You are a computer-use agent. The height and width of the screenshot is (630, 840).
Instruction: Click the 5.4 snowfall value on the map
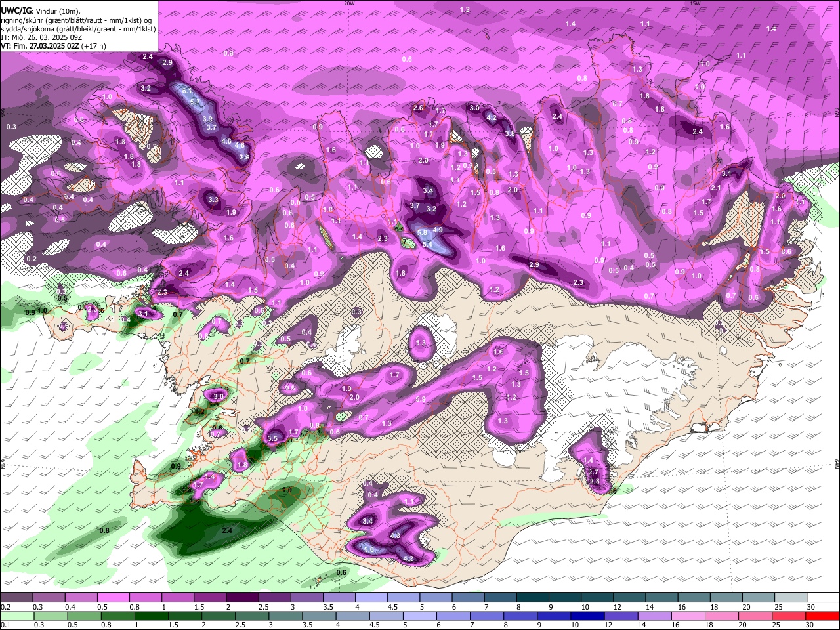point(427,244)
